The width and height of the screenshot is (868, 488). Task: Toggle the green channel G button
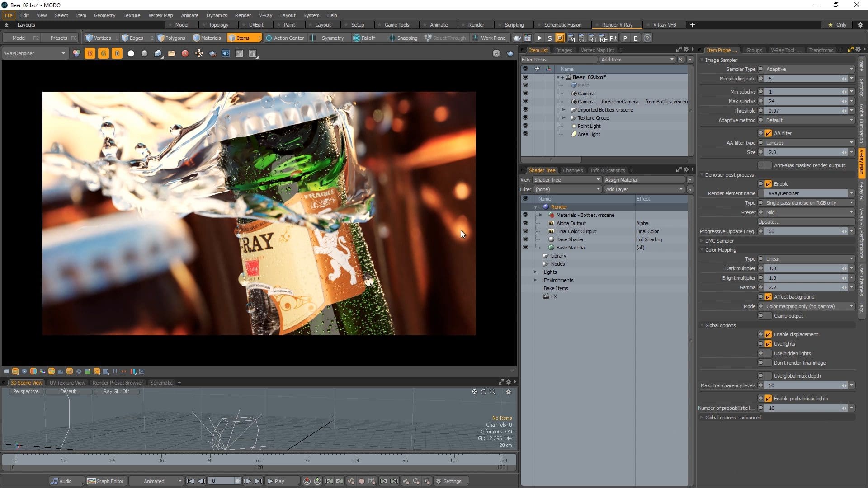[104, 53]
